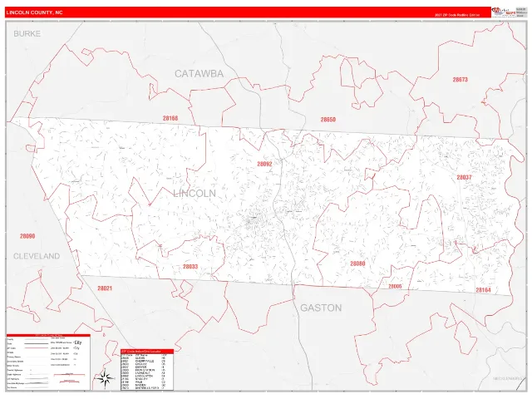Click the red scale bar in the legend
532x399 pixels.
click(69, 374)
